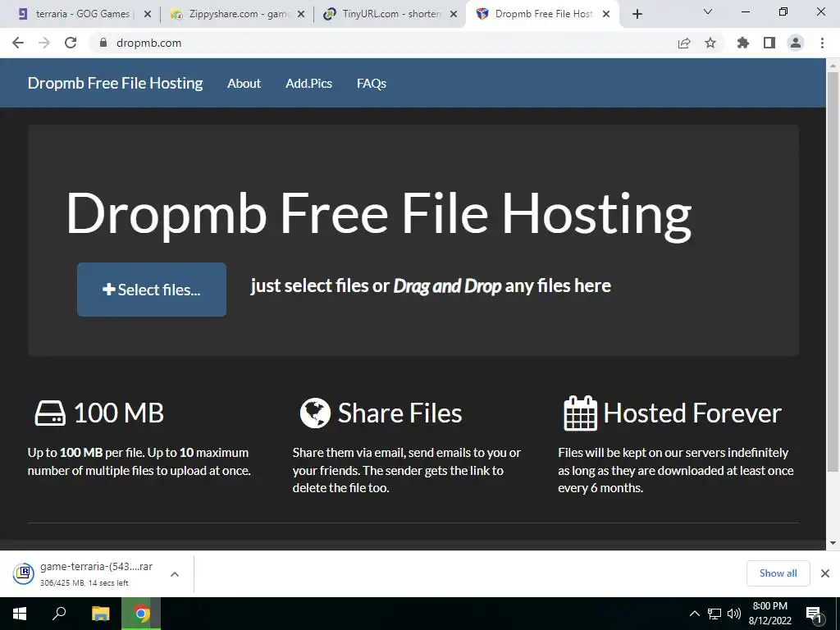Click the RAR file icon in downloads bar

point(24,573)
